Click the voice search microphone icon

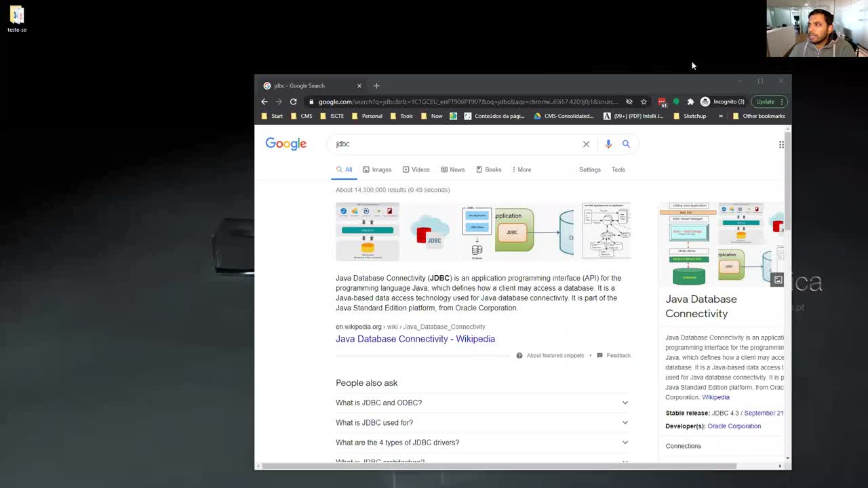pos(608,144)
